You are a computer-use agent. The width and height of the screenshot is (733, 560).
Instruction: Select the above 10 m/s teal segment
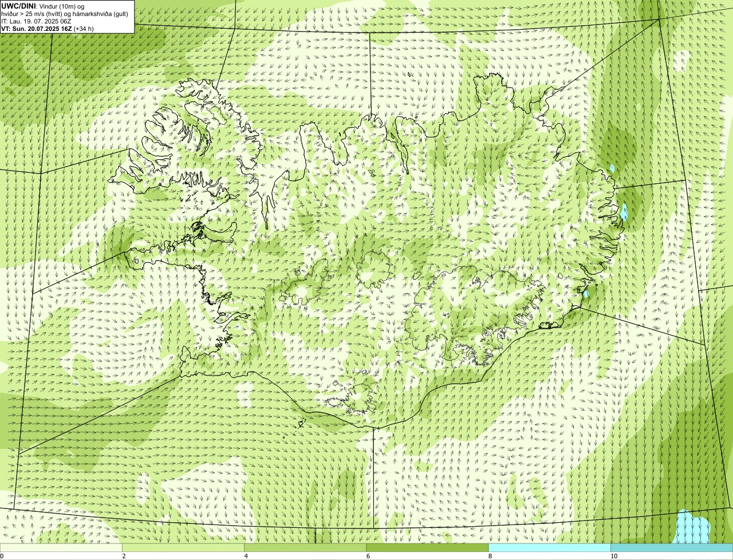click(x=672, y=547)
